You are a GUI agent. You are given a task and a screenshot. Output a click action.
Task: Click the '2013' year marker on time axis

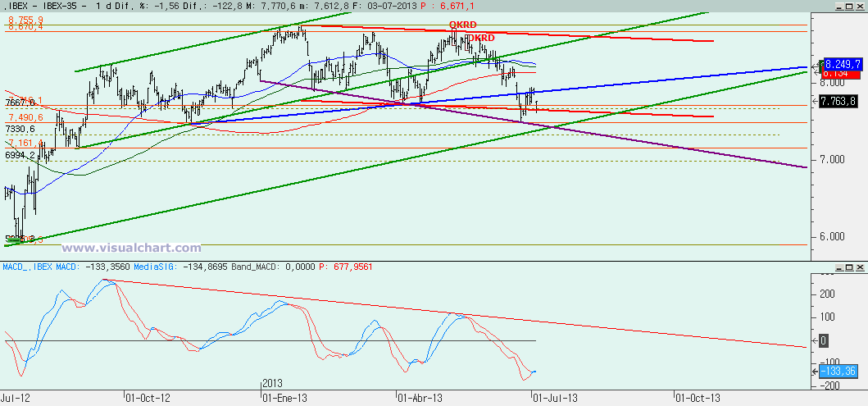click(x=273, y=383)
